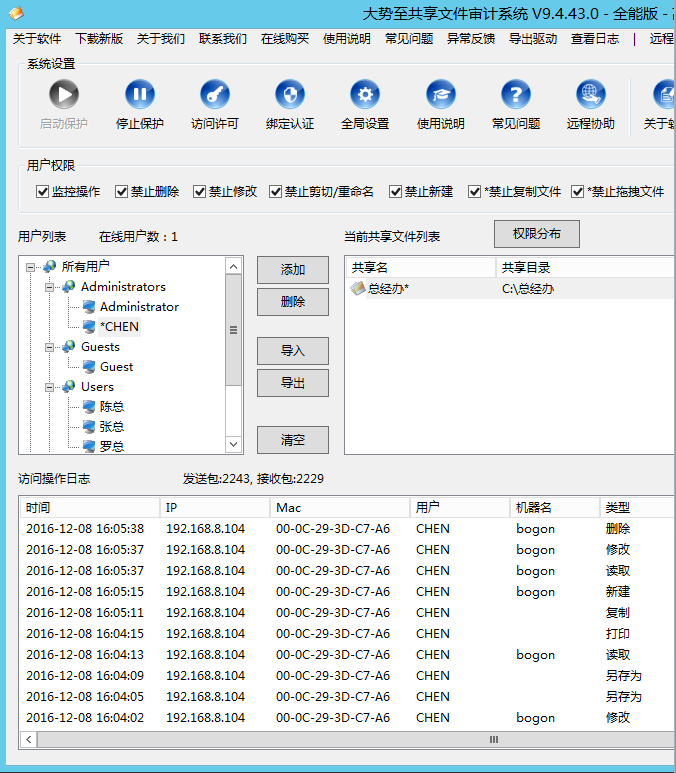676x773 pixels.
Task: Collapse the Administrators tree group
Action: coord(50,287)
